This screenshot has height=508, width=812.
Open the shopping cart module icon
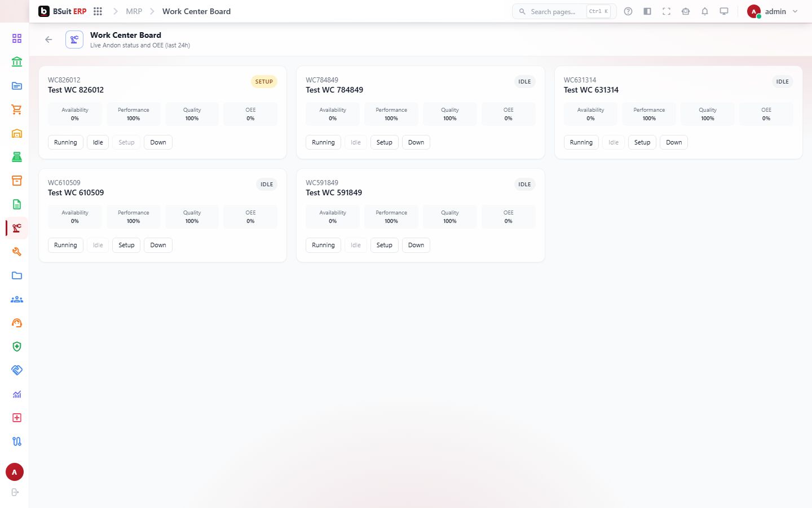tap(17, 110)
